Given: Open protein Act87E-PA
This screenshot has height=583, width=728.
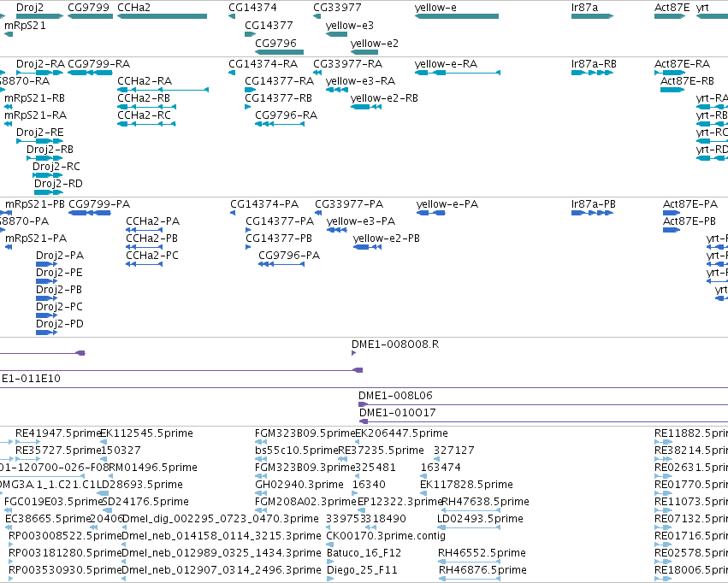Looking at the screenshot, I should click(672, 213).
